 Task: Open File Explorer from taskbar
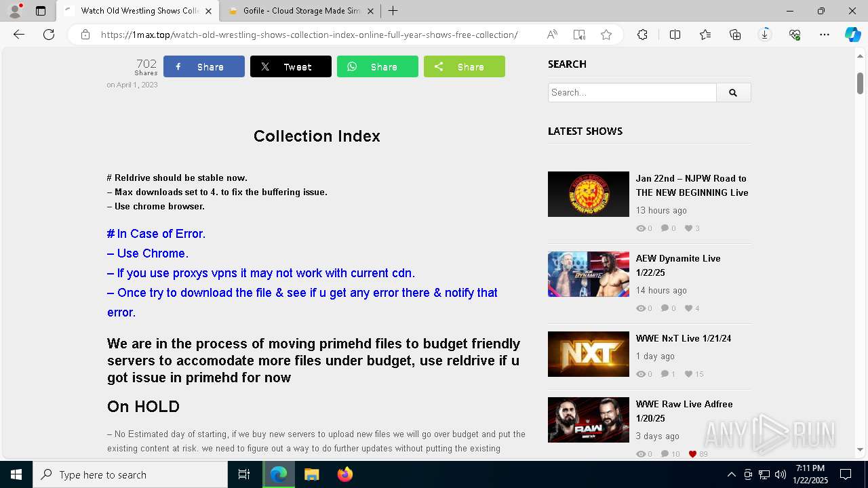(311, 474)
